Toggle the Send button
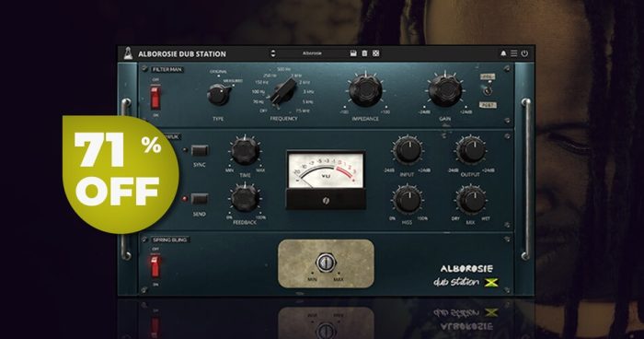This screenshot has width=644, height=339. coord(200,199)
